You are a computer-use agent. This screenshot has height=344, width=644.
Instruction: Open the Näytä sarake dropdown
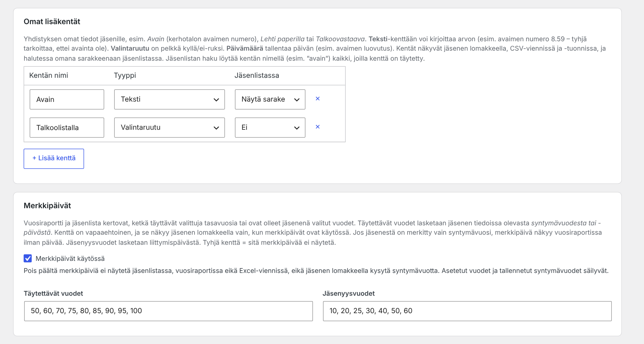point(270,99)
